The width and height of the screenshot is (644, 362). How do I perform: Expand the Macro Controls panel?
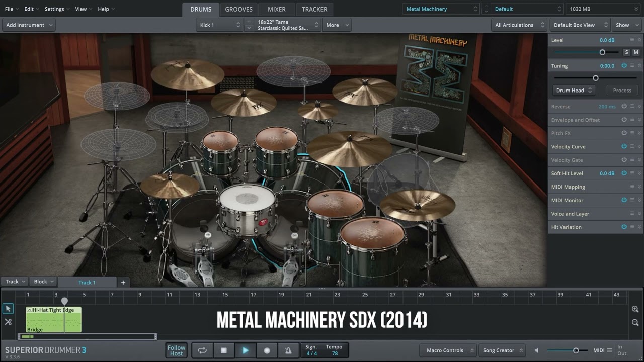[x=449, y=350]
